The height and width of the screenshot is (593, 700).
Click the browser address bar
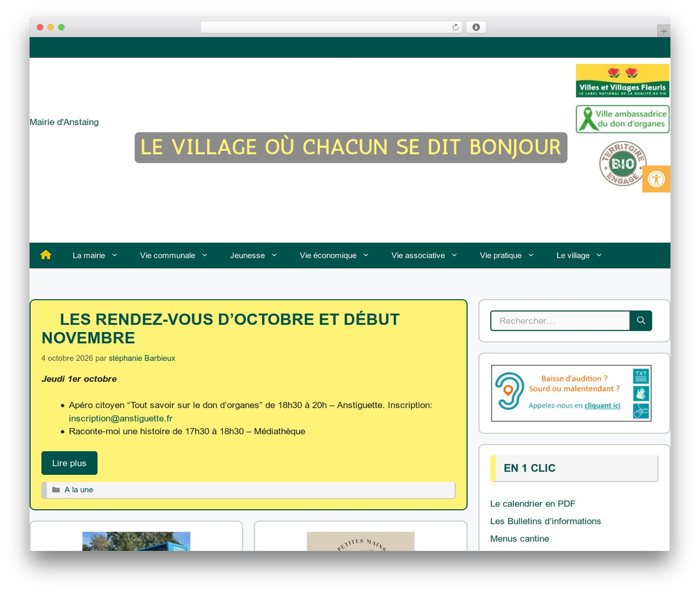[x=331, y=27]
